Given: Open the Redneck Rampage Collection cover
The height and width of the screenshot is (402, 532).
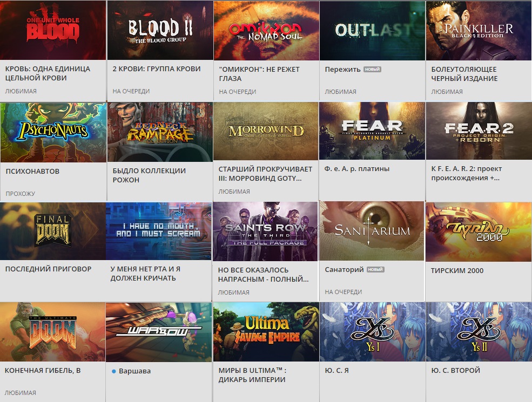Looking at the screenshot, I should tap(160, 132).
